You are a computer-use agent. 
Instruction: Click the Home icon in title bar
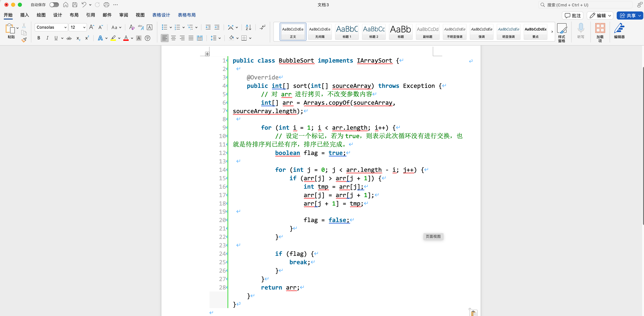66,5
